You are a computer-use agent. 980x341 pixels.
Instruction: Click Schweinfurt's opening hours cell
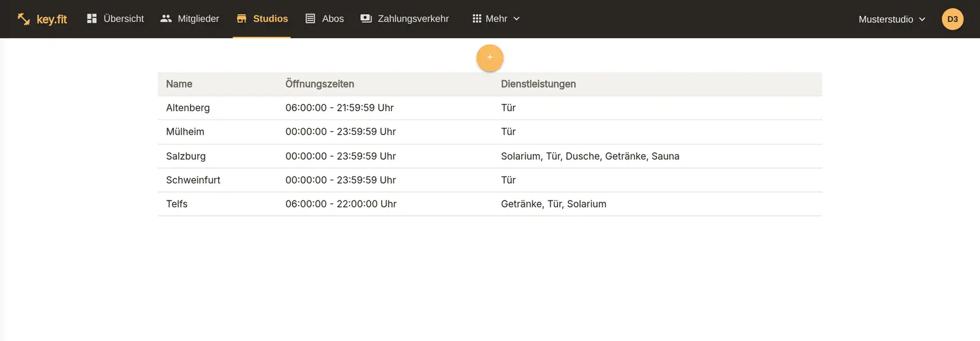341,180
